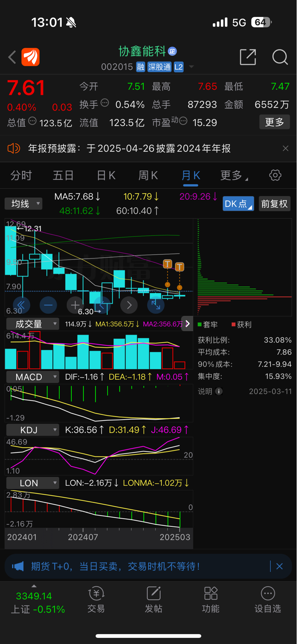Tap the announcement speaker icon
The height and width of the screenshot is (644, 297).
[x=14, y=149]
